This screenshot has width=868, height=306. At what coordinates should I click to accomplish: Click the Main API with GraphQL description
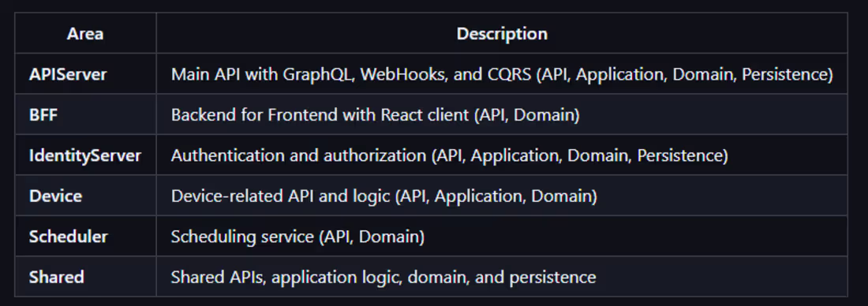(502, 74)
